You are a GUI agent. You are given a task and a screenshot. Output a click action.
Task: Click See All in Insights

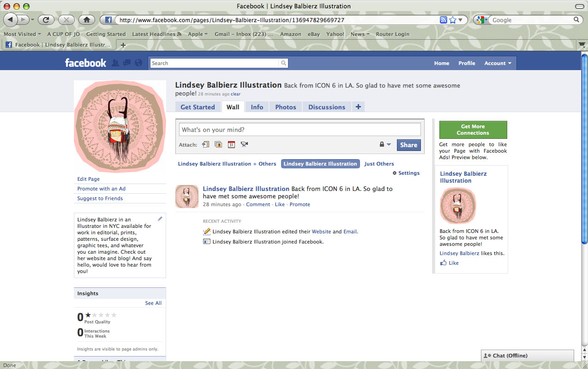click(153, 303)
